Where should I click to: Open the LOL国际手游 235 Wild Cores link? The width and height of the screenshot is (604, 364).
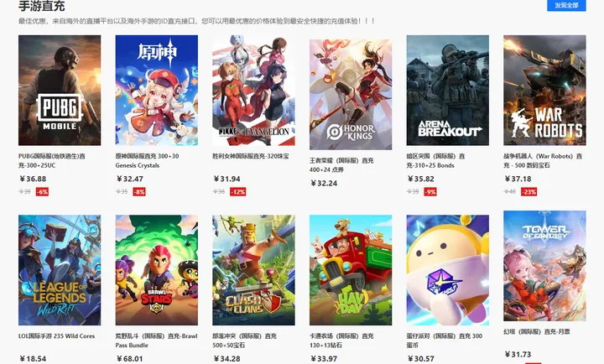point(57,336)
